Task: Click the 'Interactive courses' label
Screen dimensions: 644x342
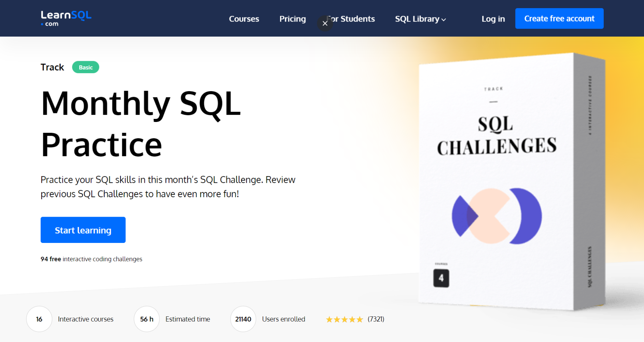Action: (86, 319)
